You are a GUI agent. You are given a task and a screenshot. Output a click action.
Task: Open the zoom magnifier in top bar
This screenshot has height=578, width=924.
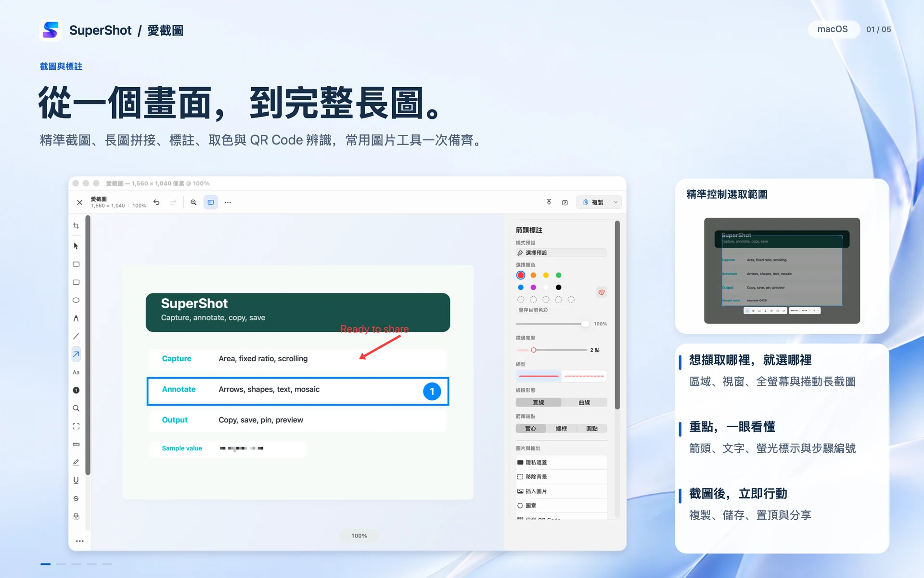coord(193,202)
